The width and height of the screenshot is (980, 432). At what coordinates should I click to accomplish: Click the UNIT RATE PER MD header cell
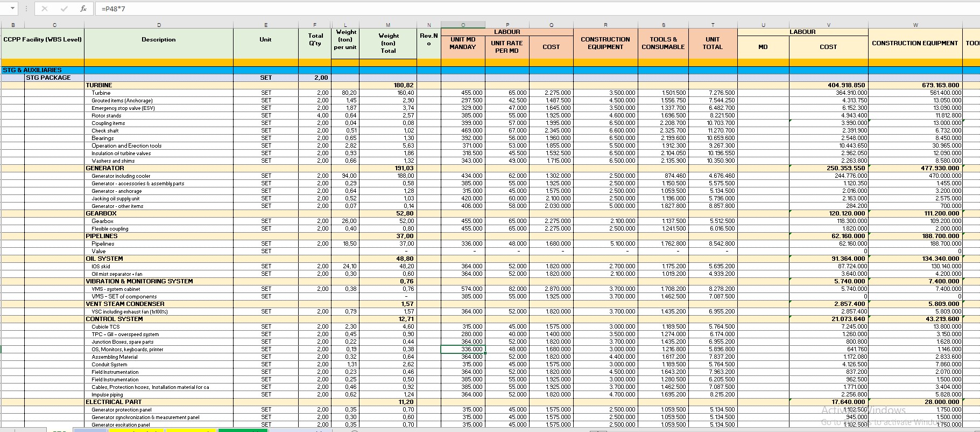[506, 47]
